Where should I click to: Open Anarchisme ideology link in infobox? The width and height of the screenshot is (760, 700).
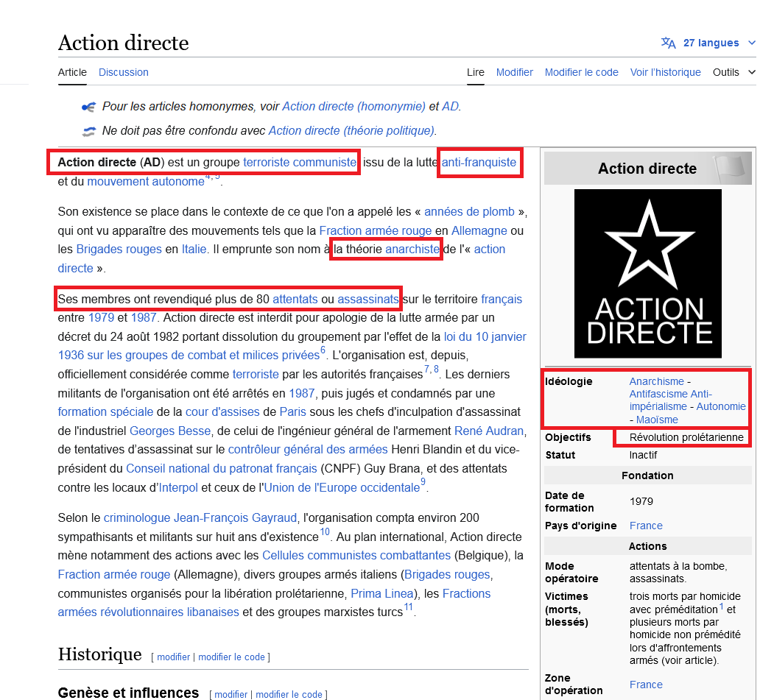[657, 381]
